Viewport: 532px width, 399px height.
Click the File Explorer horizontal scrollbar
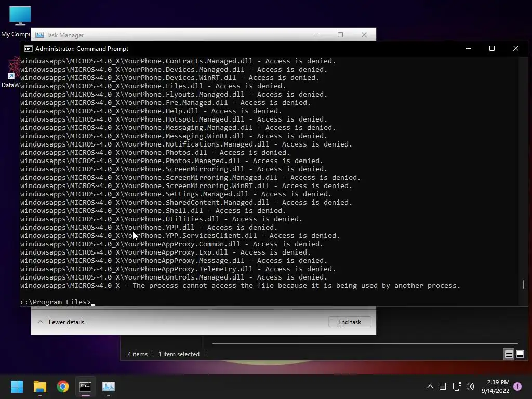(365, 344)
